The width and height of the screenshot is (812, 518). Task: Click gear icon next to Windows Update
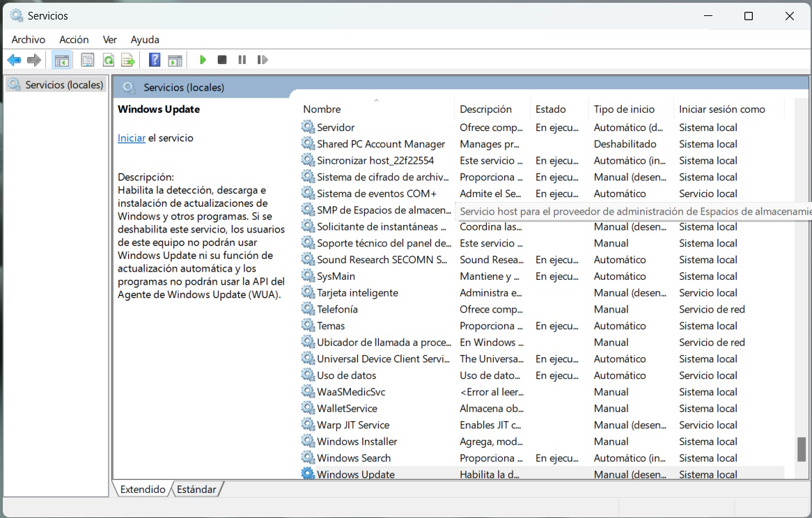pos(308,473)
